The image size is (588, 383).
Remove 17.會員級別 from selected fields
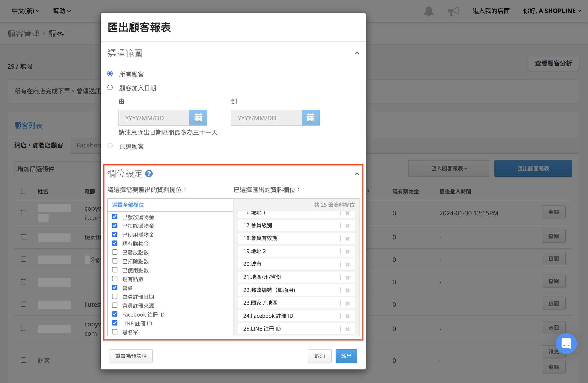[347, 225]
